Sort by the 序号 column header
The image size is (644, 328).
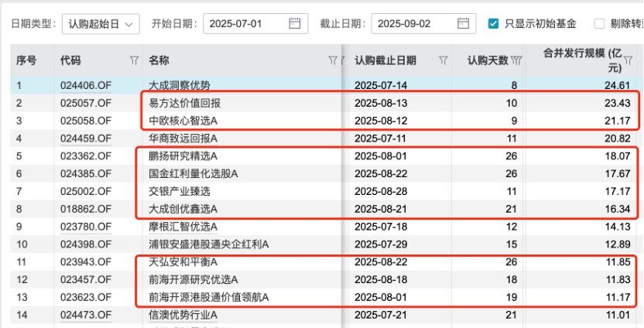[x=27, y=60]
